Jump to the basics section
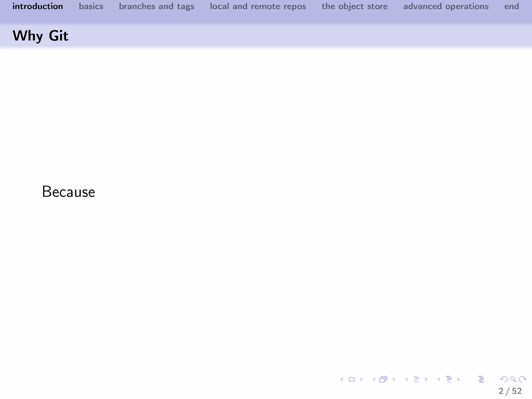The height and width of the screenshot is (399, 532). tap(91, 6)
